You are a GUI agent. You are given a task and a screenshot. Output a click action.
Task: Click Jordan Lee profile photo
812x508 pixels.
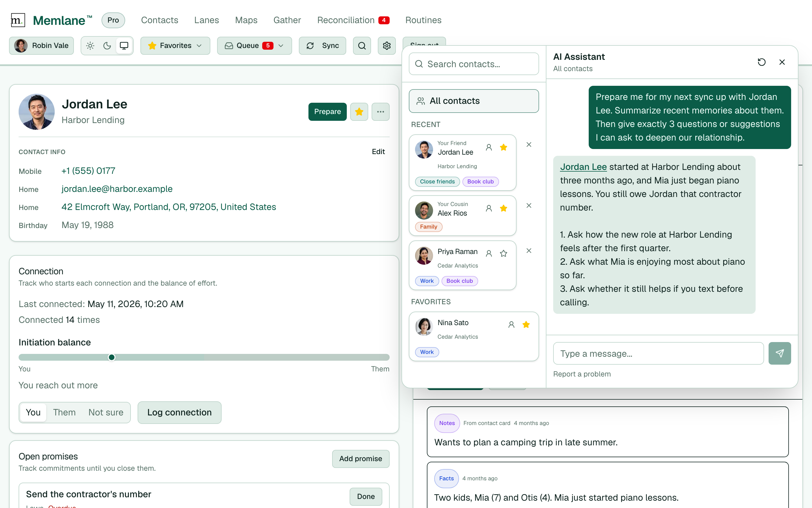coord(37,111)
